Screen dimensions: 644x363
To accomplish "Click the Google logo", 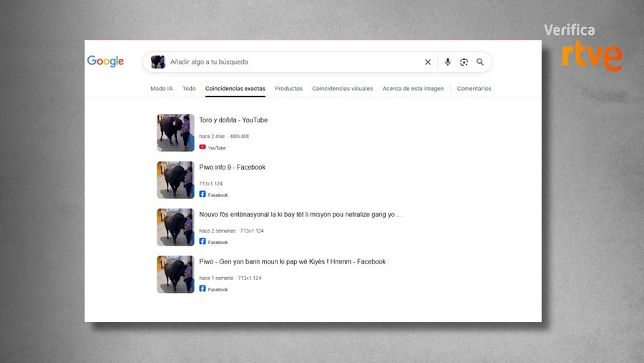I will click(x=106, y=62).
